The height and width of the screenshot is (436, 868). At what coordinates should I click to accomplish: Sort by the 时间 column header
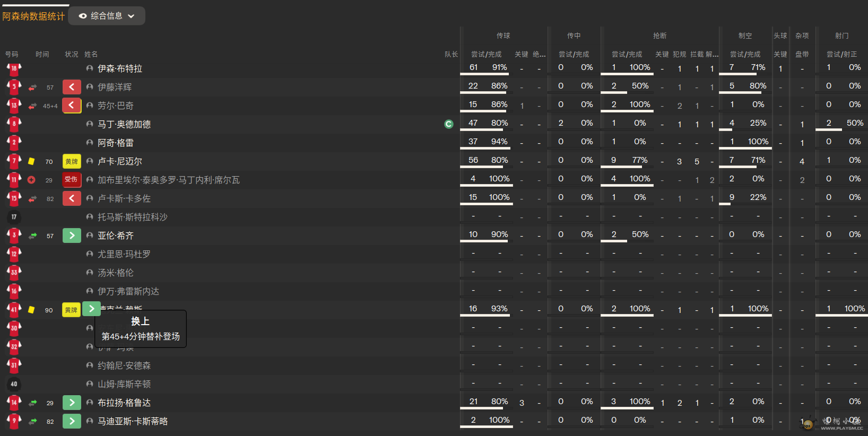coord(42,54)
